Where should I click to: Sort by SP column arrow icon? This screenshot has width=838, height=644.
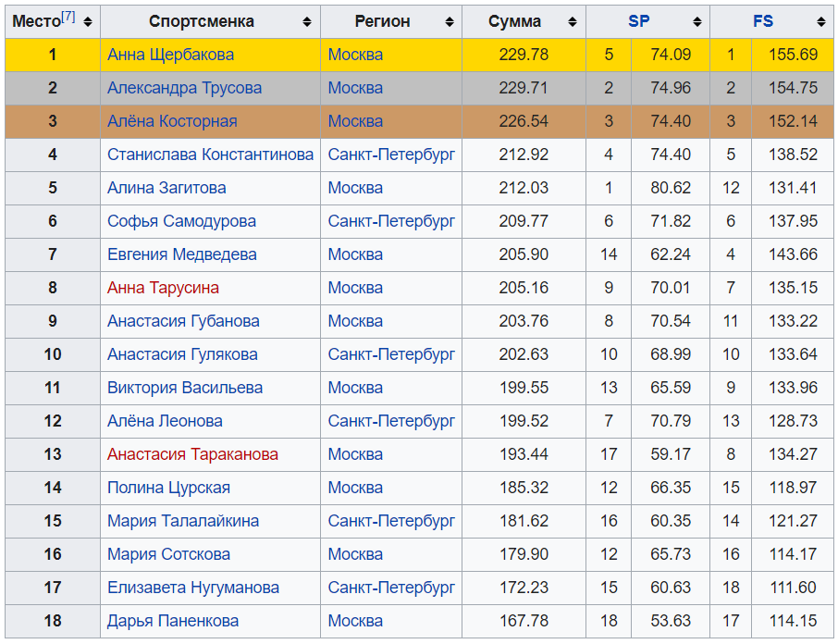coord(697,21)
